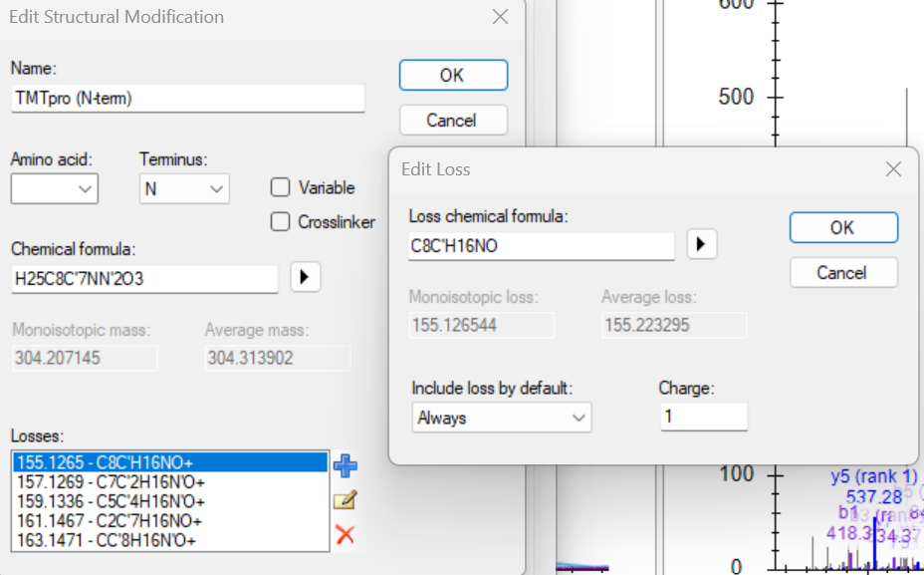This screenshot has height=575, width=924.
Task: Click into the Name text field
Action: 187,99
